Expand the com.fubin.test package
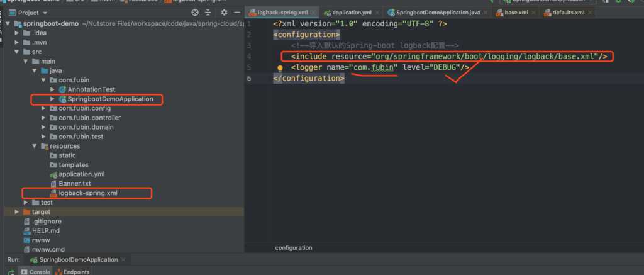 43,137
